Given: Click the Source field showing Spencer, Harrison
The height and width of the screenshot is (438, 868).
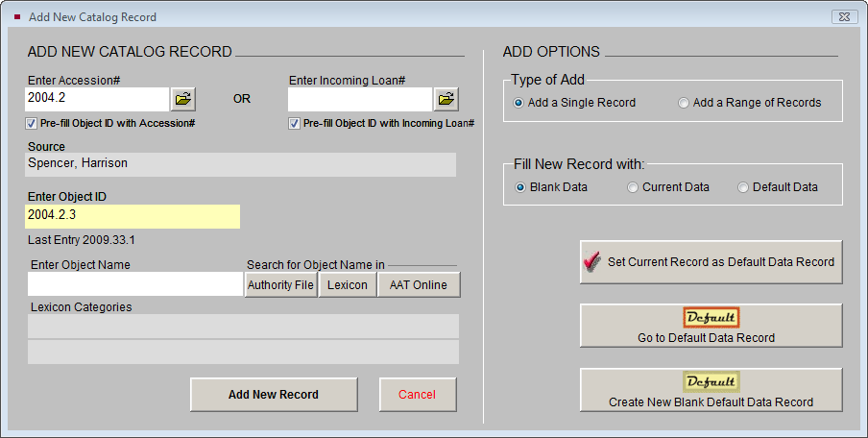Looking at the screenshot, I should 240,165.
